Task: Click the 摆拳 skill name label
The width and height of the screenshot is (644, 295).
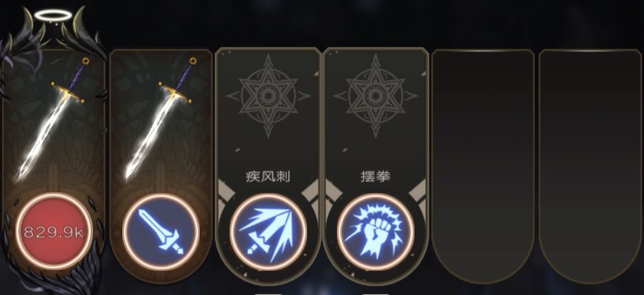Action: click(375, 177)
